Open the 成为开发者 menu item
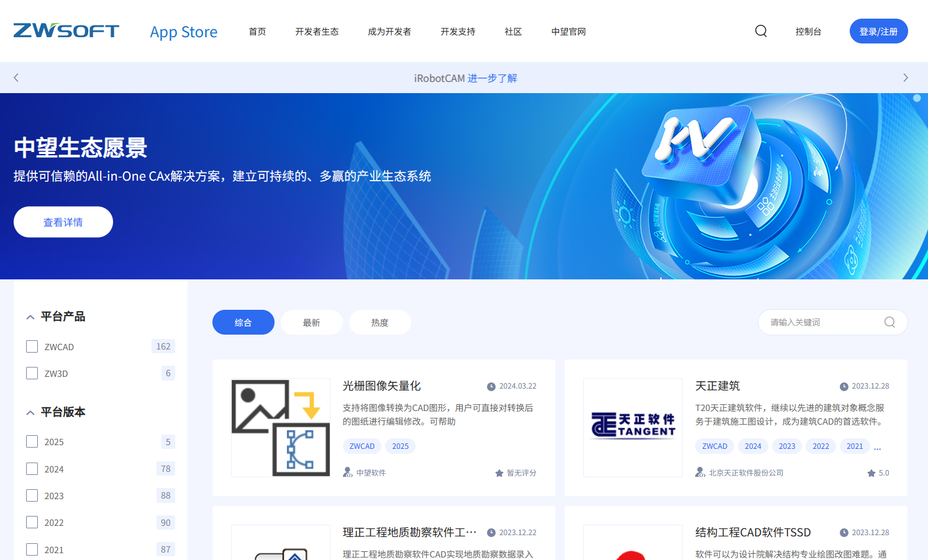This screenshot has width=928, height=560. click(389, 32)
